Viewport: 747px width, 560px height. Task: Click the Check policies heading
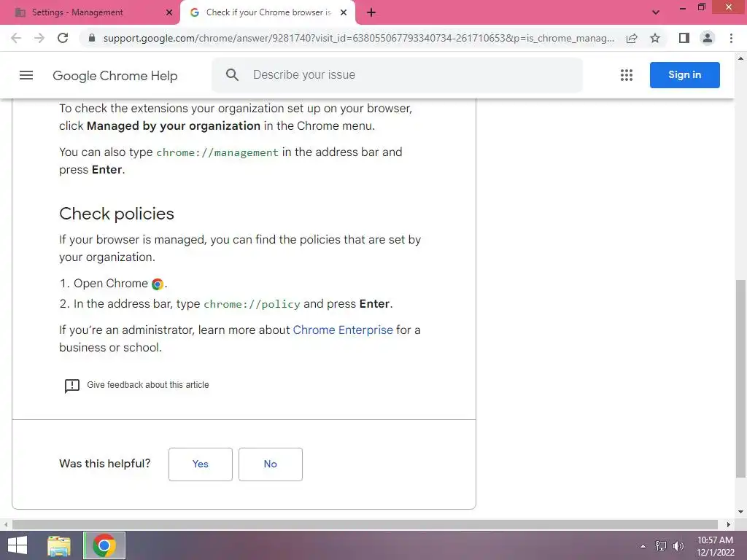117,214
